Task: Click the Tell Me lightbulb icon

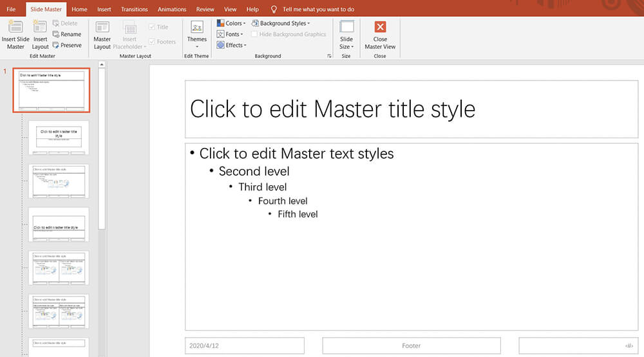Action: point(274,10)
